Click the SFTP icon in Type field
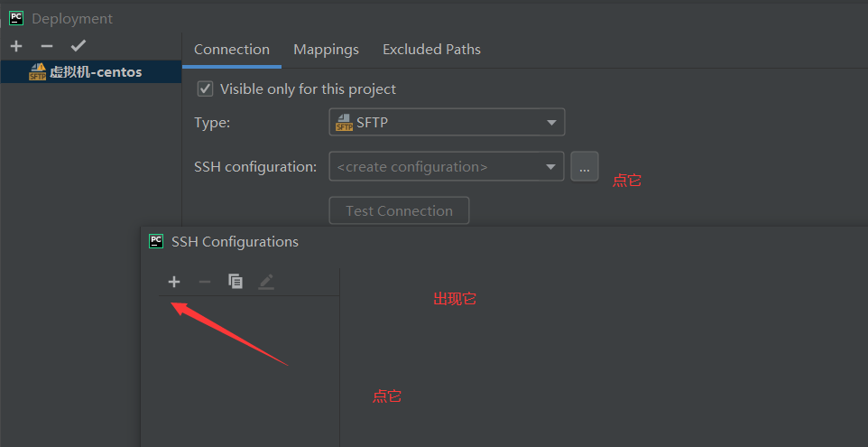 coord(344,122)
